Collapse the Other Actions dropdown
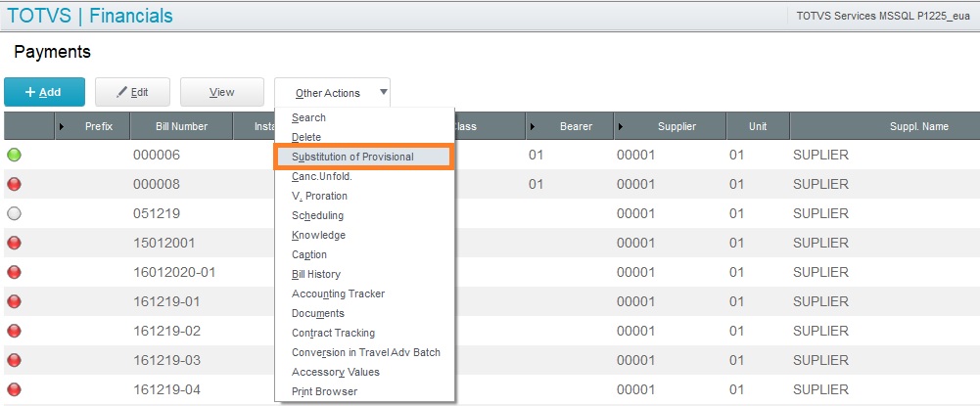 point(332,92)
